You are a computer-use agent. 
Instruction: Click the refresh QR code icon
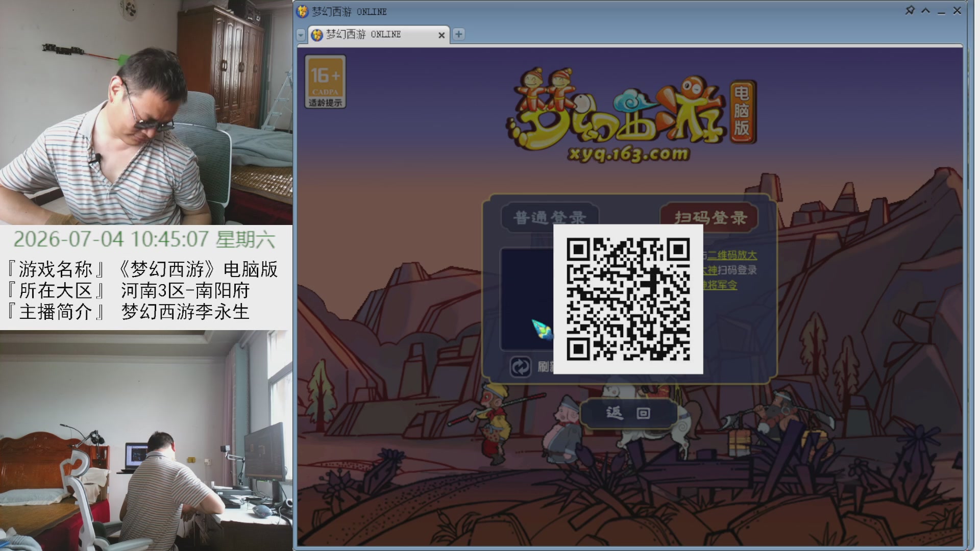click(521, 367)
